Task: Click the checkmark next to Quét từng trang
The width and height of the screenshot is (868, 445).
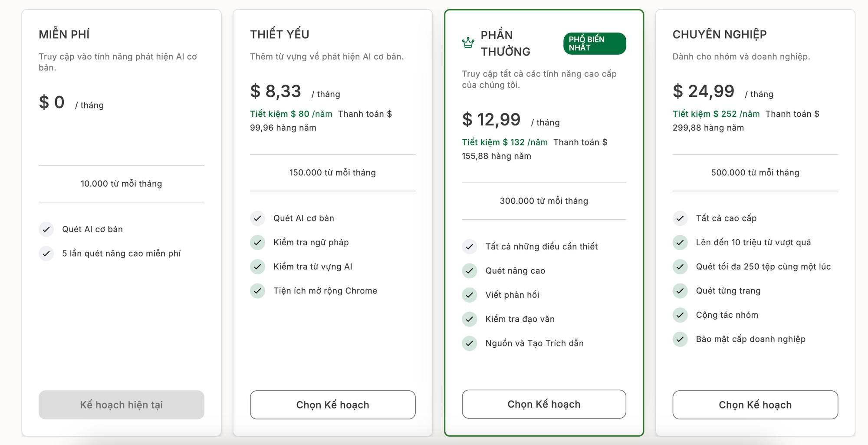Action: coord(680,291)
